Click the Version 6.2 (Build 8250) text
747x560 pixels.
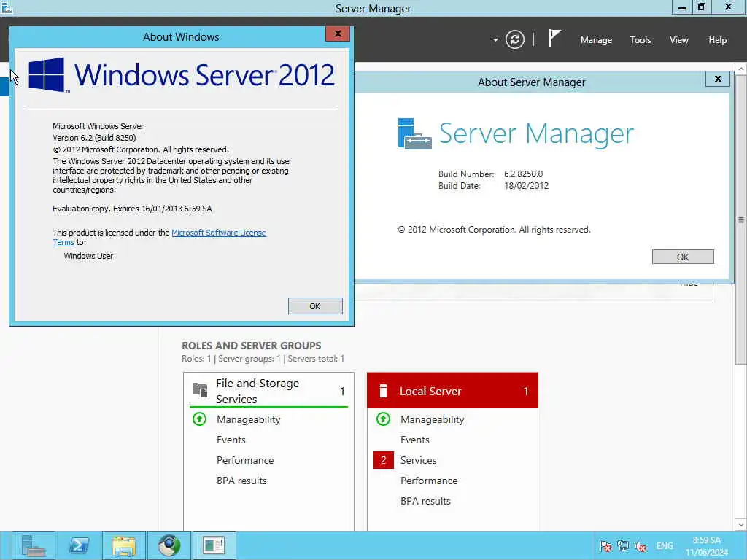(94, 138)
